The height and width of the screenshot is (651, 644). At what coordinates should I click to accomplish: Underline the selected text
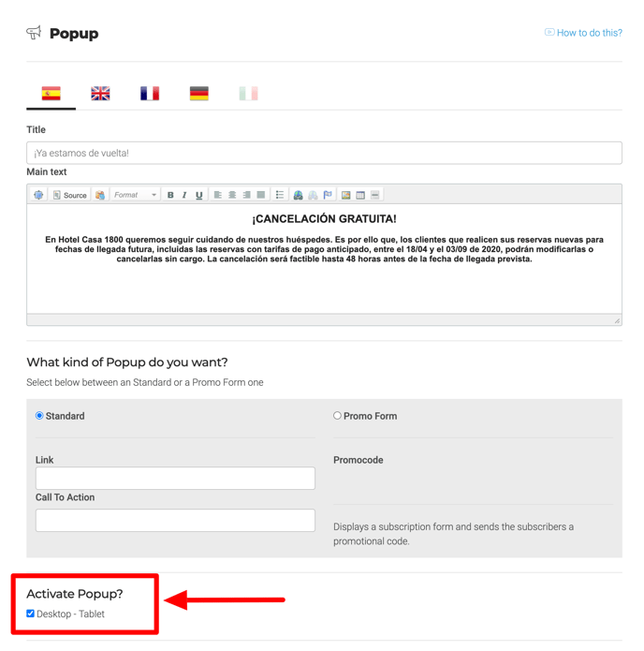pos(198,195)
